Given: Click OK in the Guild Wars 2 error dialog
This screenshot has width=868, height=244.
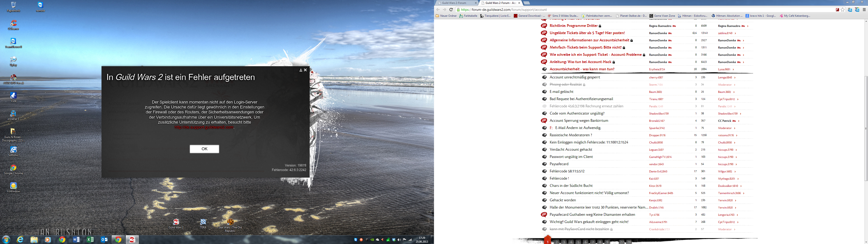Looking at the screenshot, I should pyautogui.click(x=204, y=149).
